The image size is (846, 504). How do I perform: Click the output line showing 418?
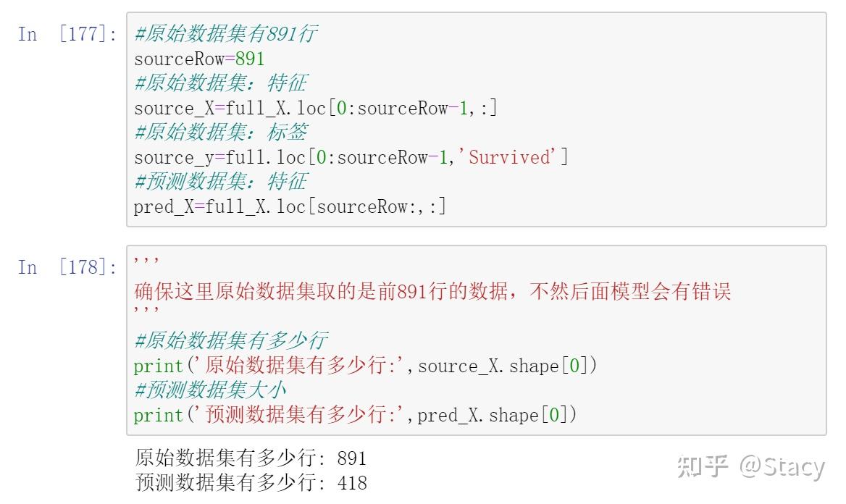click(x=251, y=482)
